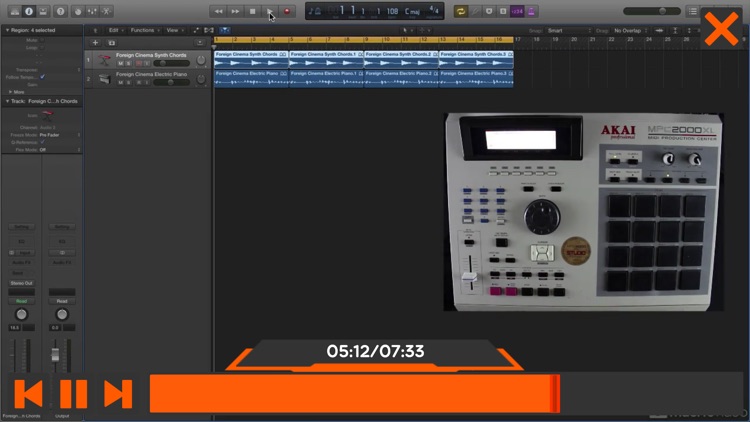750x422 pixels.
Task: Open the List Editors button
Action: (693, 11)
